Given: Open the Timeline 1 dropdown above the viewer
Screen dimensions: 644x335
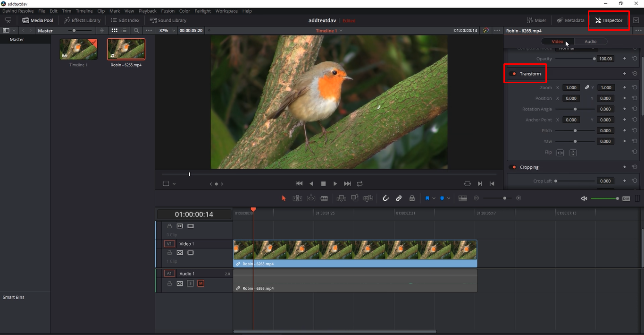Looking at the screenshot, I should click(329, 30).
